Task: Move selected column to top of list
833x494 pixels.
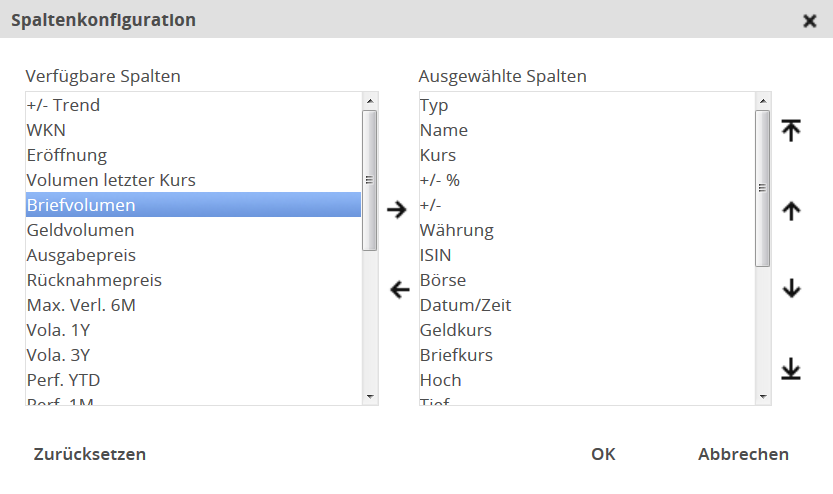Action: (x=791, y=130)
